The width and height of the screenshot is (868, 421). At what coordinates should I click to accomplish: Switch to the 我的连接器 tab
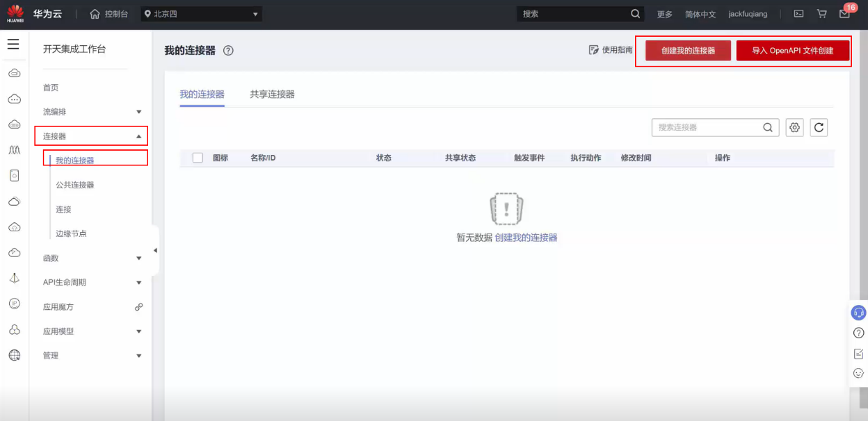[202, 94]
